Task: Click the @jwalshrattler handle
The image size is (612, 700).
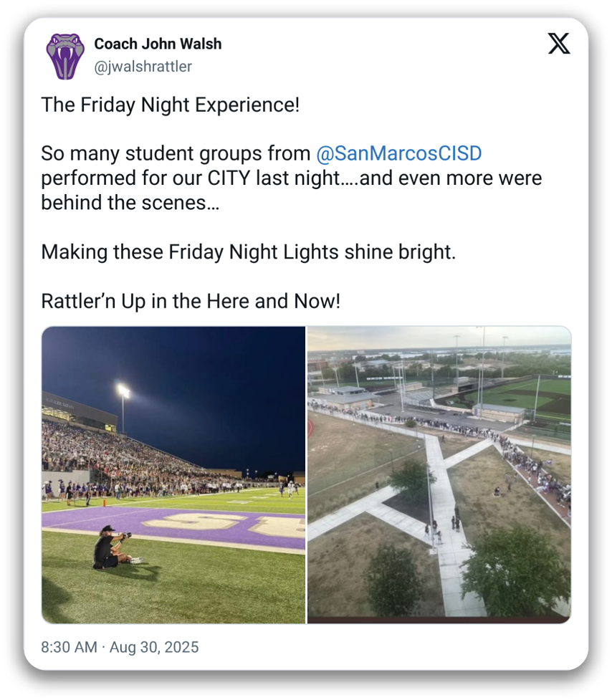Action: click(x=143, y=67)
